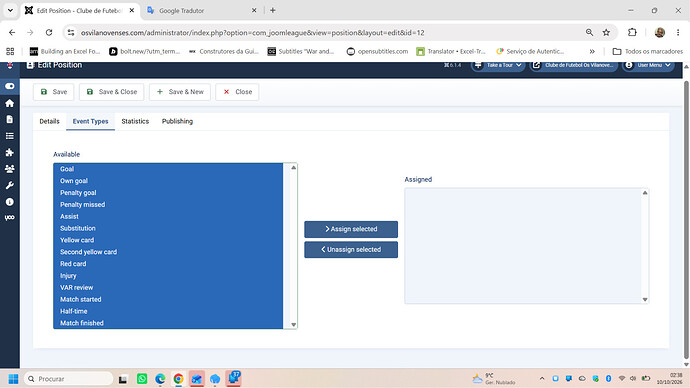Open opensubtitles.com bookmark
The image size is (690, 388).
(x=378, y=51)
